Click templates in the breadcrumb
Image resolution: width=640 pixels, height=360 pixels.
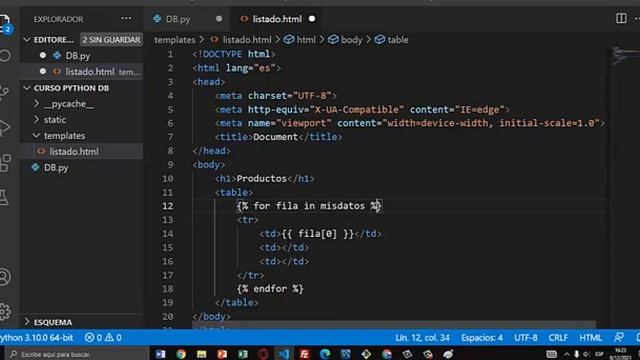[x=175, y=40]
